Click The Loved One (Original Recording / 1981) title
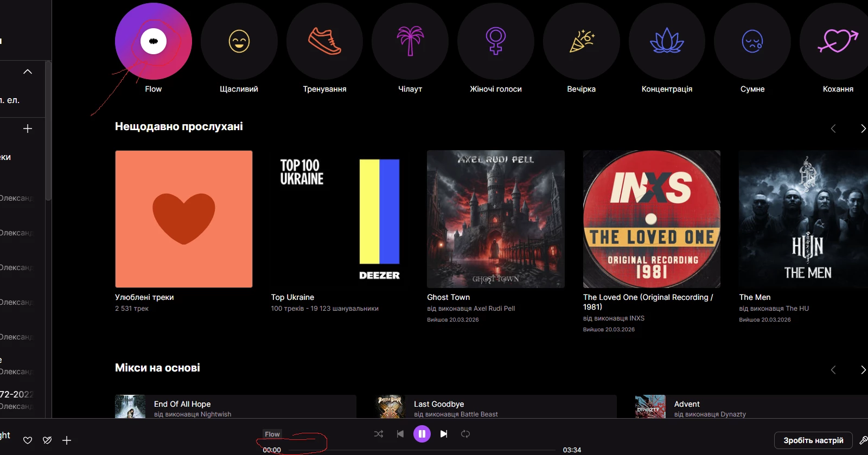 coord(648,302)
